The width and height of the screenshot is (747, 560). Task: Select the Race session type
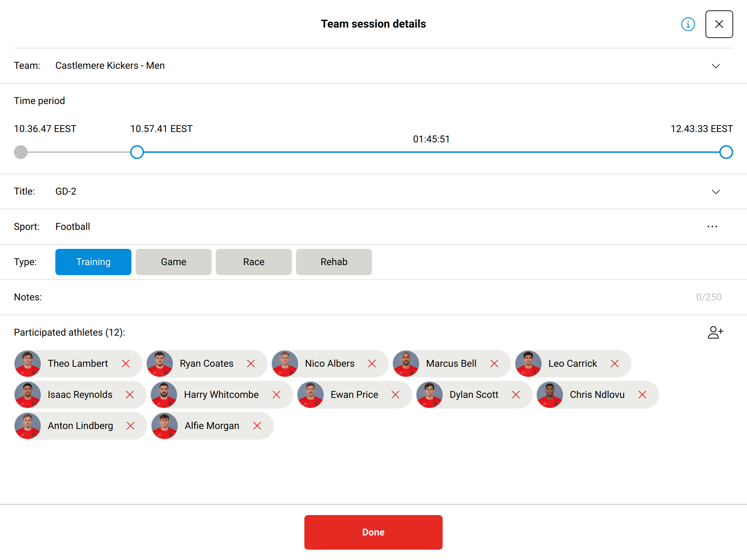tap(254, 262)
